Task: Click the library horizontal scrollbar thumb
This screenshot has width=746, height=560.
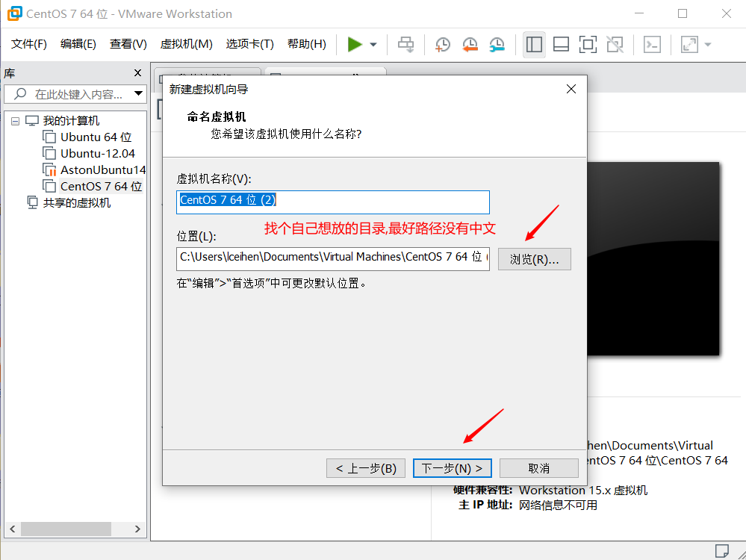Action: click(66, 529)
